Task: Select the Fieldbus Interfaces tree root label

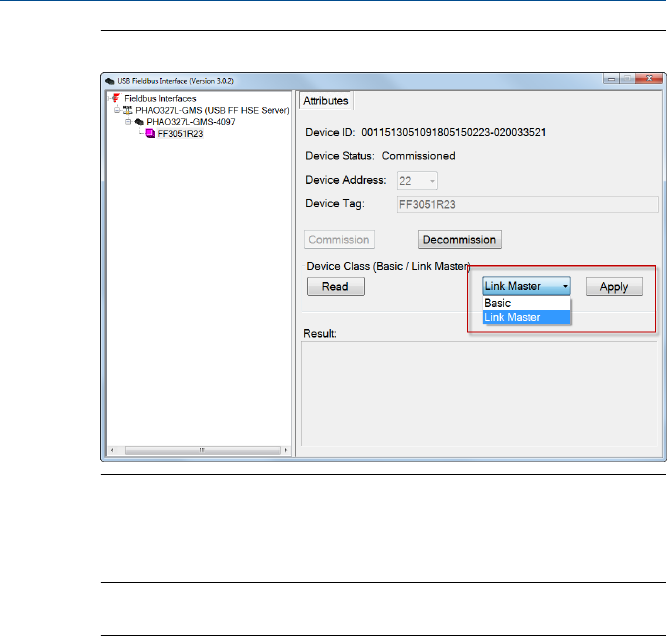Action: click(x=160, y=99)
